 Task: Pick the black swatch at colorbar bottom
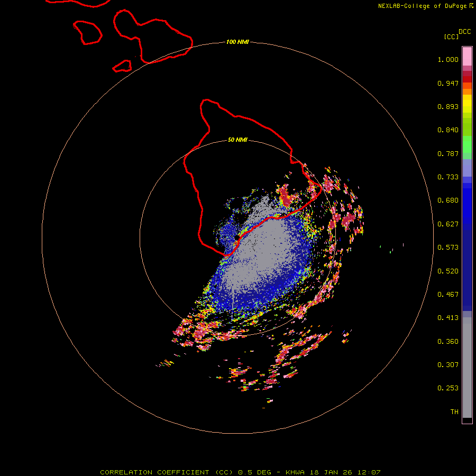click(467, 420)
